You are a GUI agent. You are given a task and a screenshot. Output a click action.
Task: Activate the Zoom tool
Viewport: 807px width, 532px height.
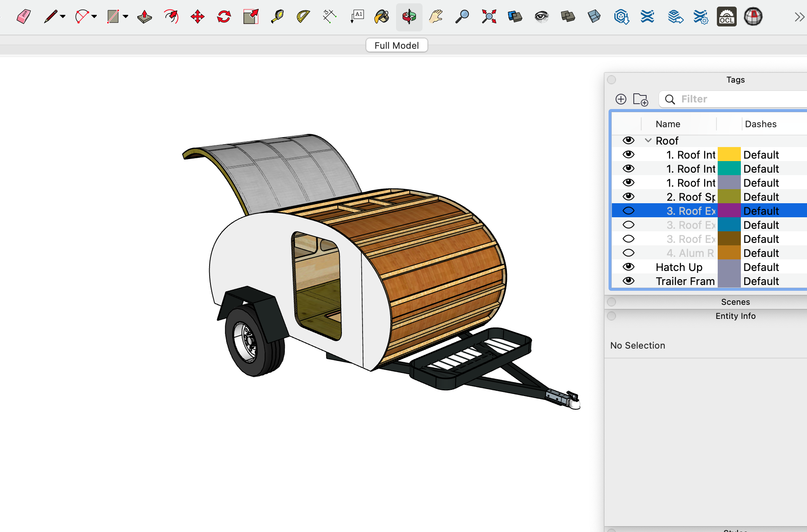(x=462, y=17)
